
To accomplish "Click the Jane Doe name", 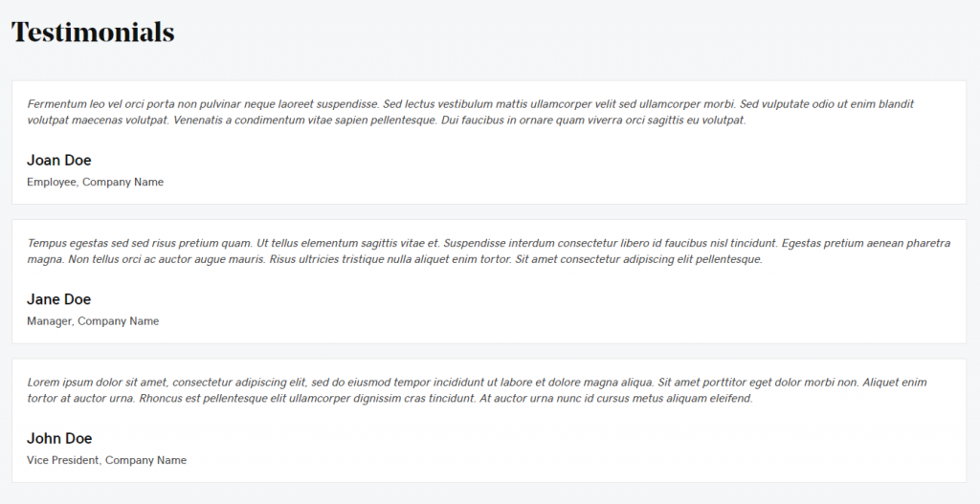I will tap(58, 299).
